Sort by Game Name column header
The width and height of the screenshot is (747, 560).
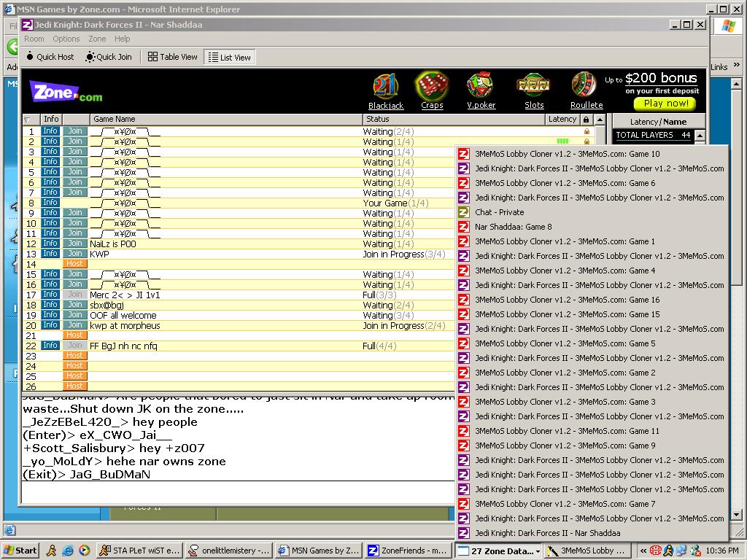click(226, 119)
